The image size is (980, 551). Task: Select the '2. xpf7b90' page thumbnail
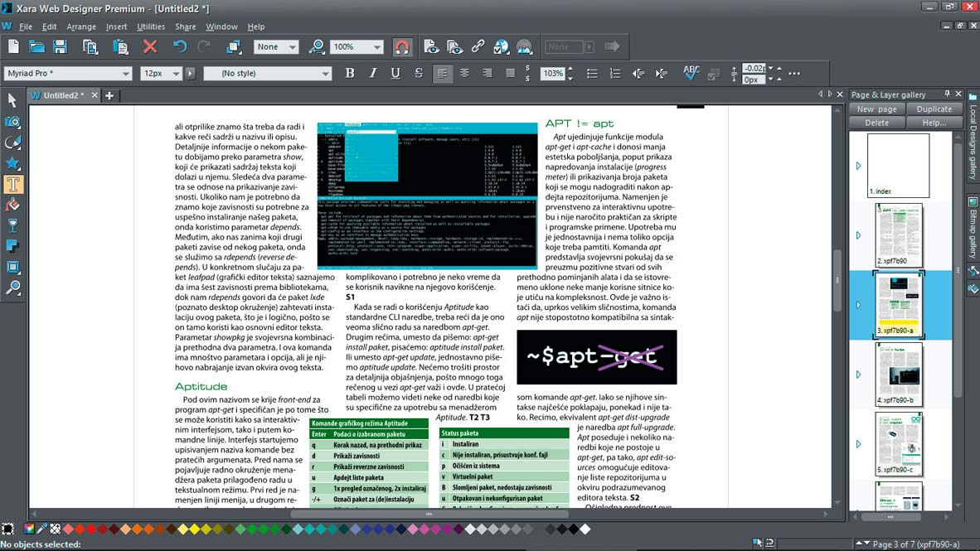coord(898,234)
